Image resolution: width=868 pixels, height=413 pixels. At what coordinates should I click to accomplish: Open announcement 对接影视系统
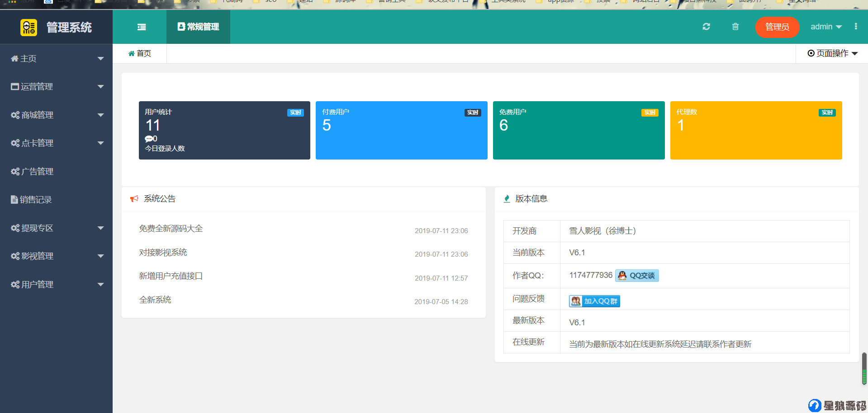click(x=163, y=252)
